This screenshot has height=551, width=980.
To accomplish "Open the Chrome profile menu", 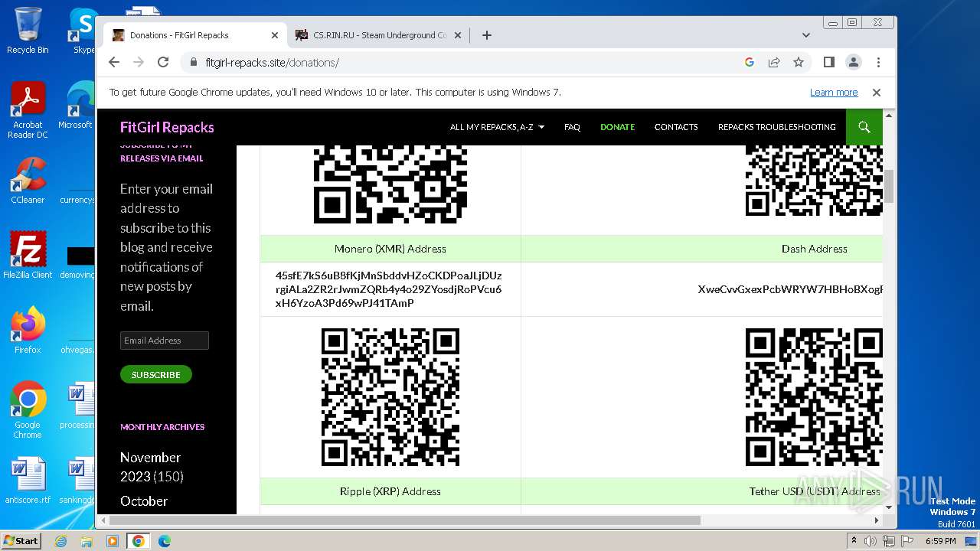I will coord(854,62).
